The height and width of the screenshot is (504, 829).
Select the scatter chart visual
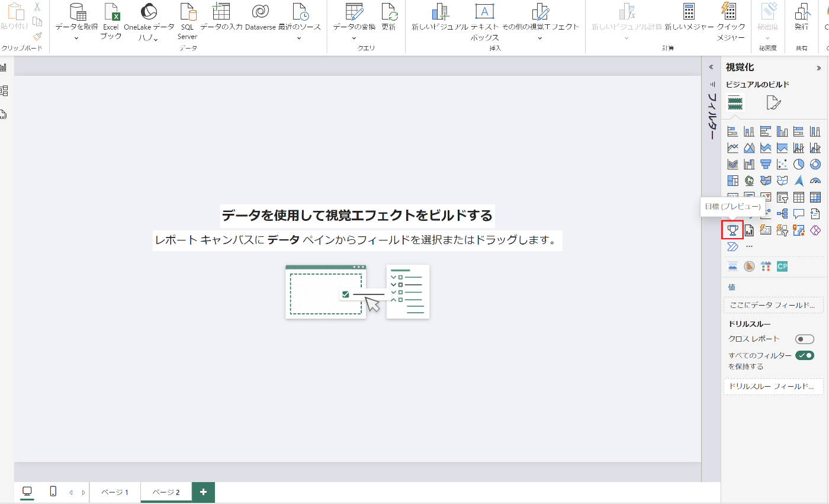pyautogui.click(x=782, y=164)
